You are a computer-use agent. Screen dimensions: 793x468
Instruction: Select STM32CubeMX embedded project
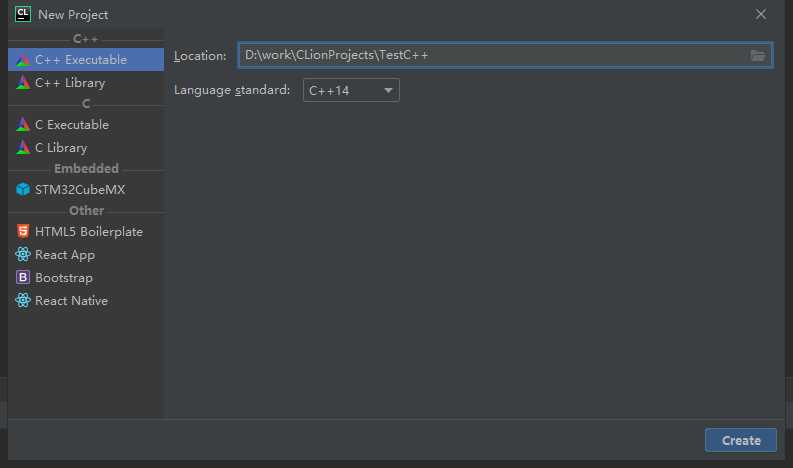point(86,189)
